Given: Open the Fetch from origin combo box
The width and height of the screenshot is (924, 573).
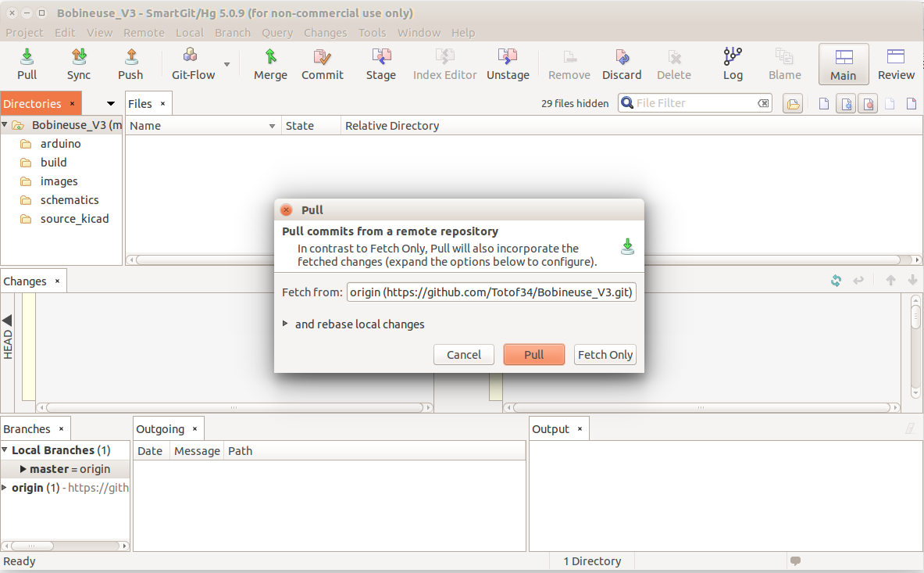Looking at the screenshot, I should 491,292.
